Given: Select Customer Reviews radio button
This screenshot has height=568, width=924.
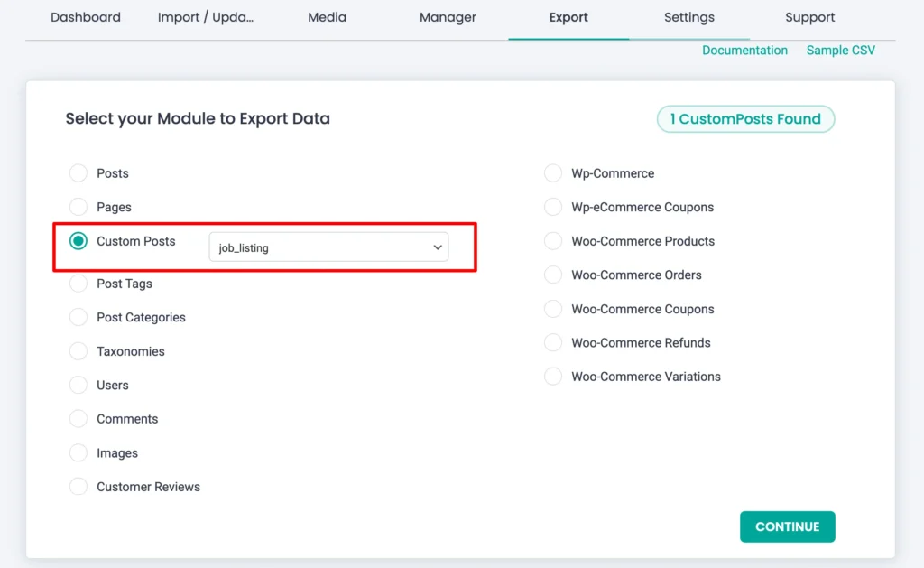Looking at the screenshot, I should tap(79, 487).
